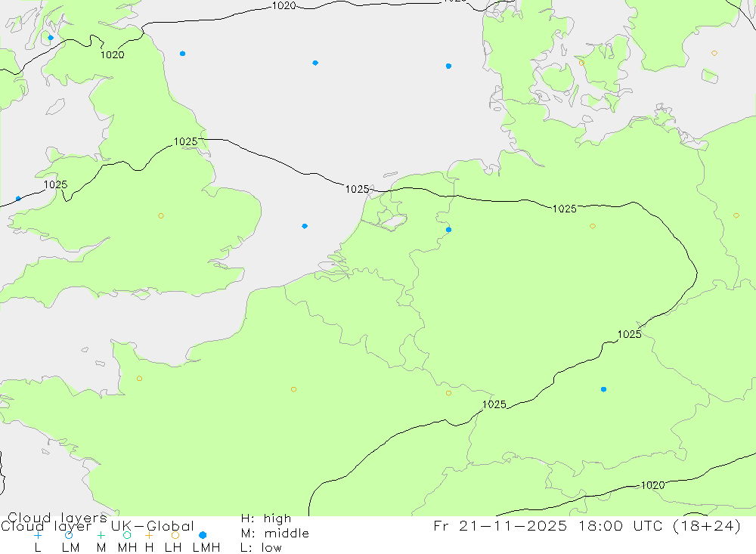Select blue cloud dot off East Anglia coast

[304, 226]
